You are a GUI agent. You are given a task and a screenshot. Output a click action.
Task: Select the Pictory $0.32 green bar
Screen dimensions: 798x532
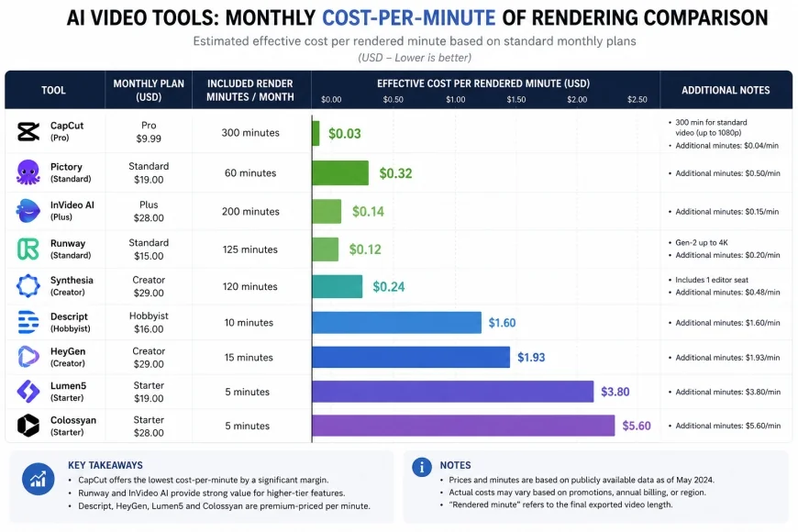pos(340,173)
